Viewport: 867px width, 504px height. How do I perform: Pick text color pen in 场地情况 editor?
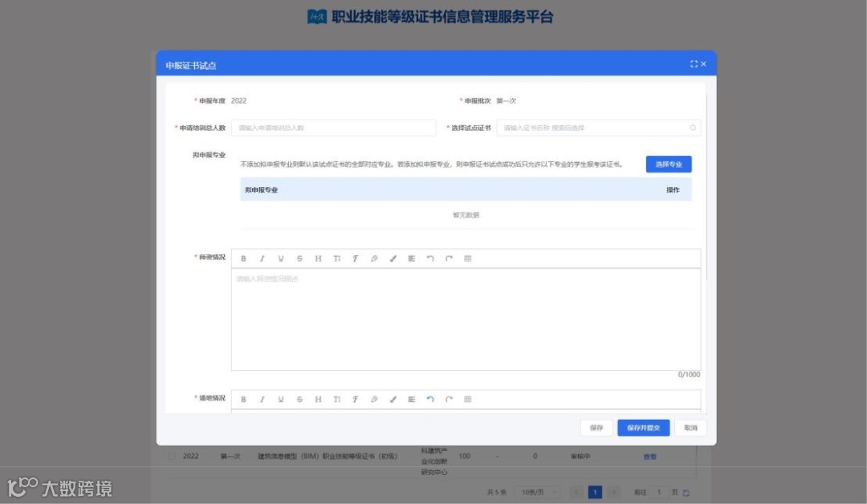(x=374, y=400)
